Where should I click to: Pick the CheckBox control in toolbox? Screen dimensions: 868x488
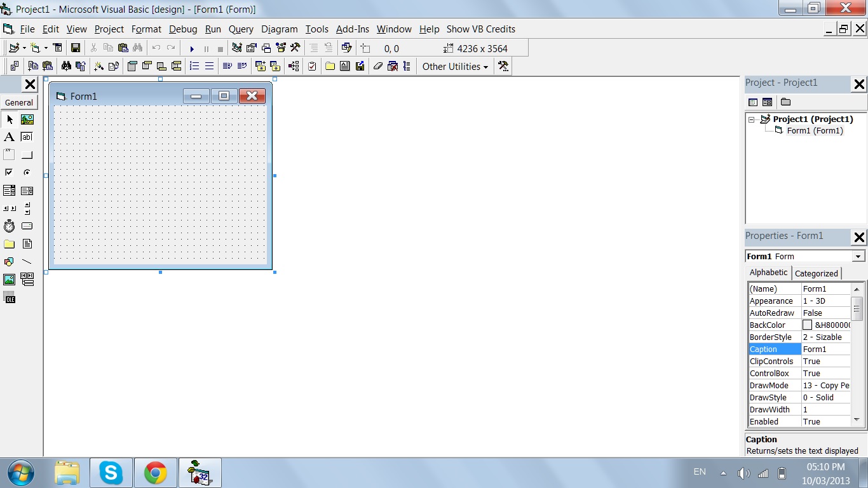click(9, 173)
